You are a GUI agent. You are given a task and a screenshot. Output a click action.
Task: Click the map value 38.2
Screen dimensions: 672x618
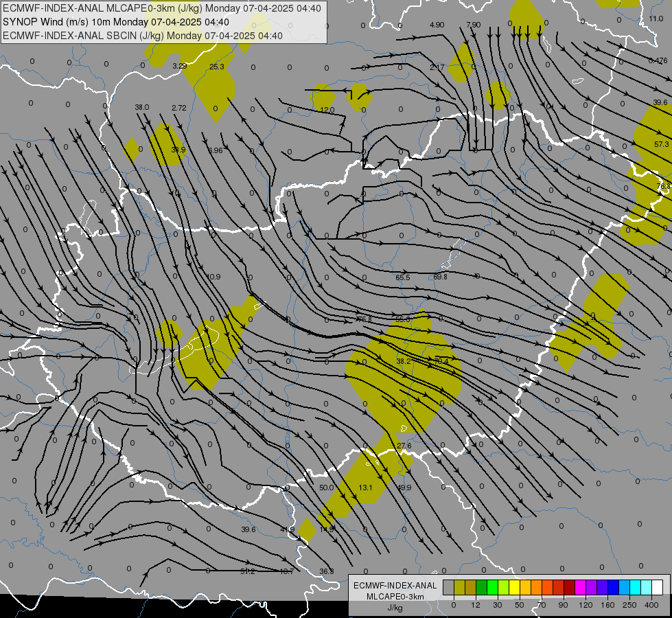coord(404,362)
